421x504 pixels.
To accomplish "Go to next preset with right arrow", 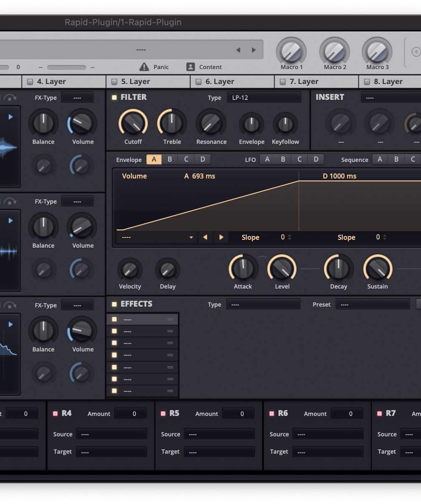I will tap(254, 50).
